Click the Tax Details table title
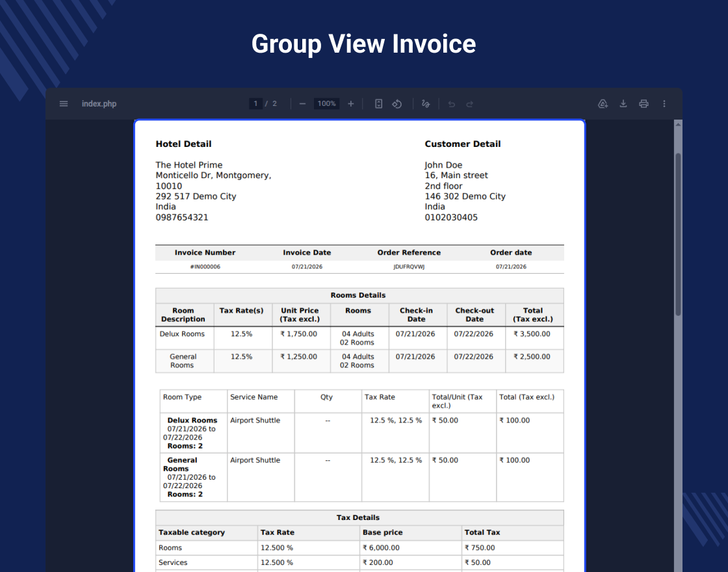The image size is (728, 572). click(358, 517)
